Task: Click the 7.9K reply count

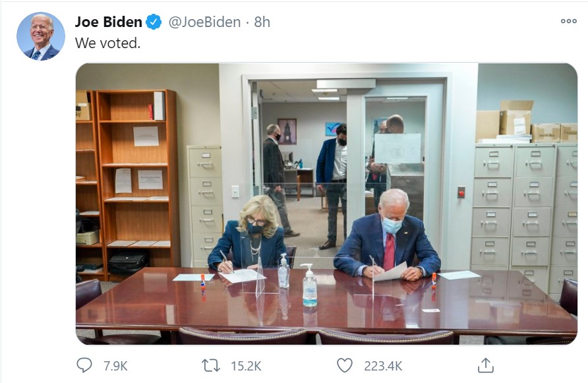Action: click(x=115, y=365)
